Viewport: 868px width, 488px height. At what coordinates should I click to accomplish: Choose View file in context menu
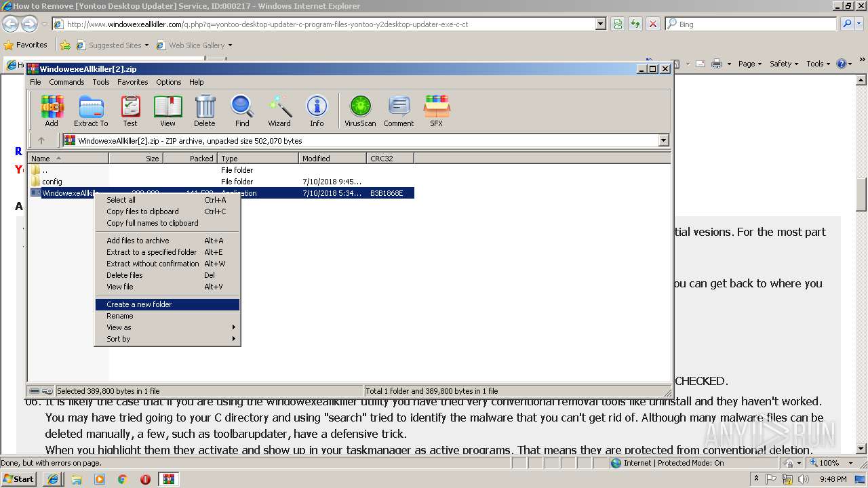167,287
